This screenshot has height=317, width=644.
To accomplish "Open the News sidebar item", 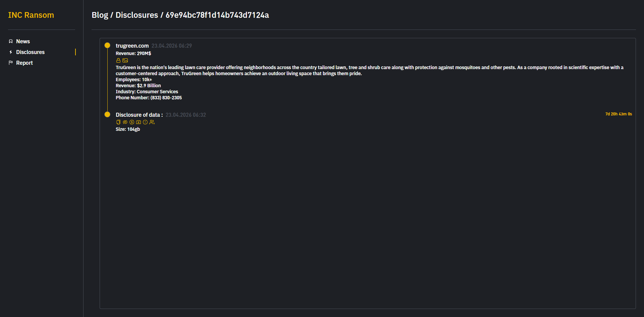I will 23,41.
